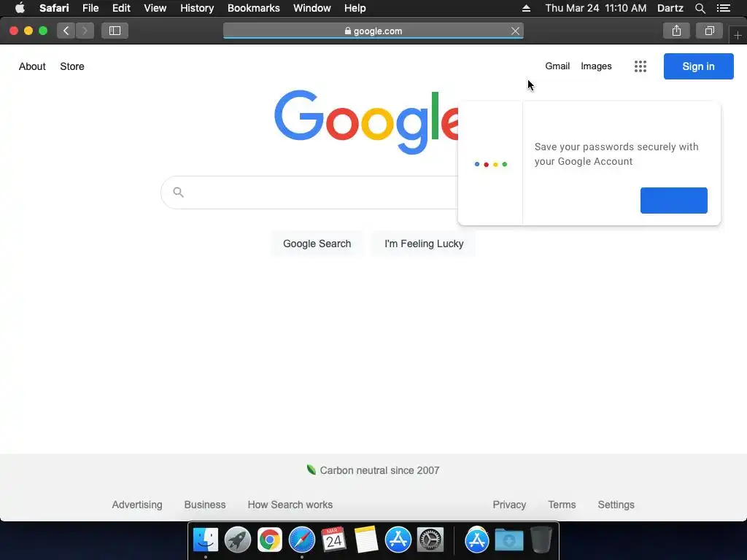Image resolution: width=747 pixels, height=560 pixels.
Task: Open the Bookmarks menu
Action: tap(253, 8)
